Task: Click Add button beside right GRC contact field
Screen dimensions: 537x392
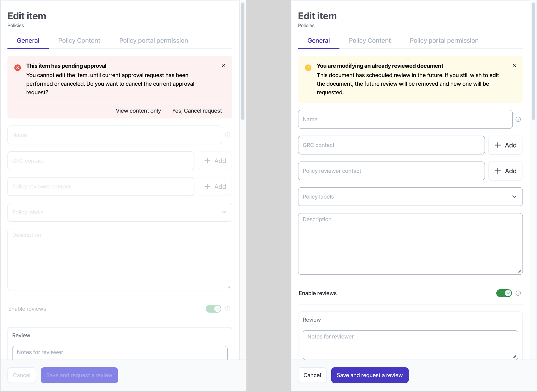Action: pyautogui.click(x=505, y=145)
